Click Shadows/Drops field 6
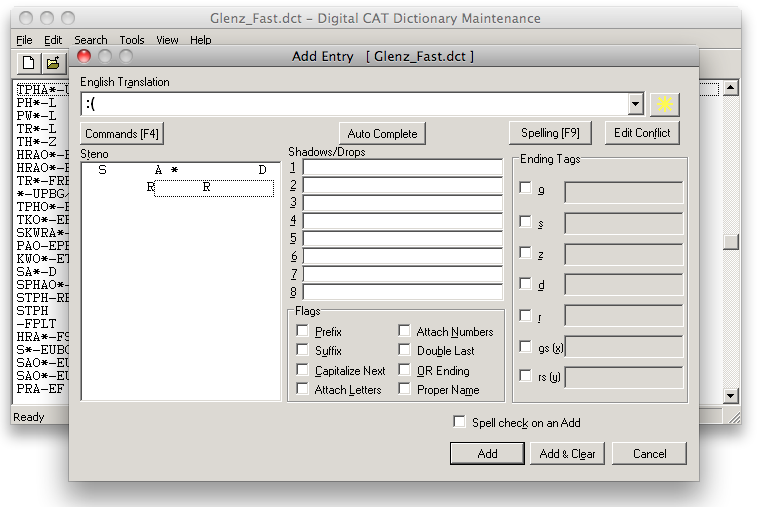 [x=403, y=256]
